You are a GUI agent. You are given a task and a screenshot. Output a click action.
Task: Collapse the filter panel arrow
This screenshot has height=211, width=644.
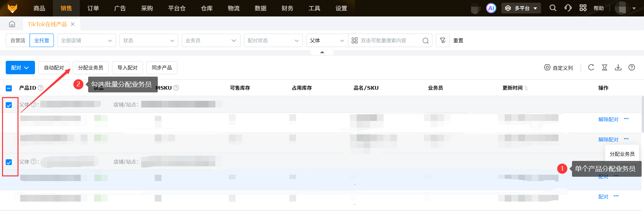[322, 52]
